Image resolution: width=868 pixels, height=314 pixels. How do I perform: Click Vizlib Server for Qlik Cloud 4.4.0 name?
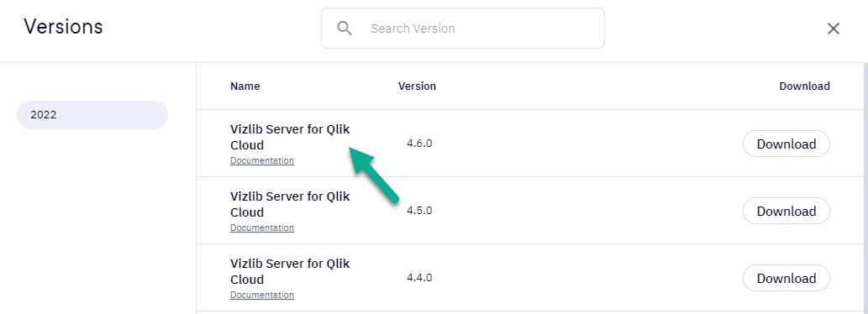coord(290,271)
